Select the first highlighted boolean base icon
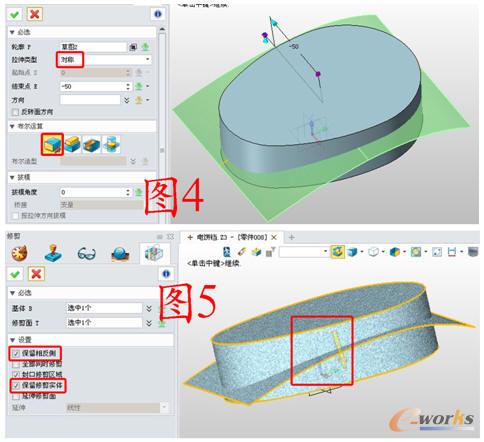This screenshot has width=484, height=442. (x=52, y=144)
